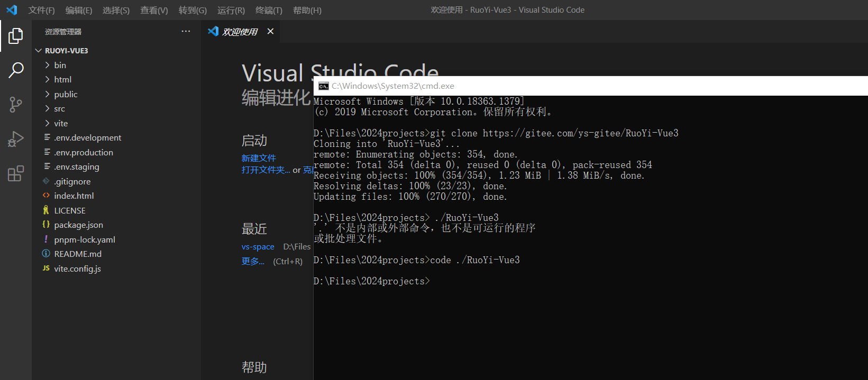
Task: Click the cmd.exe window icon
Action: click(x=323, y=86)
